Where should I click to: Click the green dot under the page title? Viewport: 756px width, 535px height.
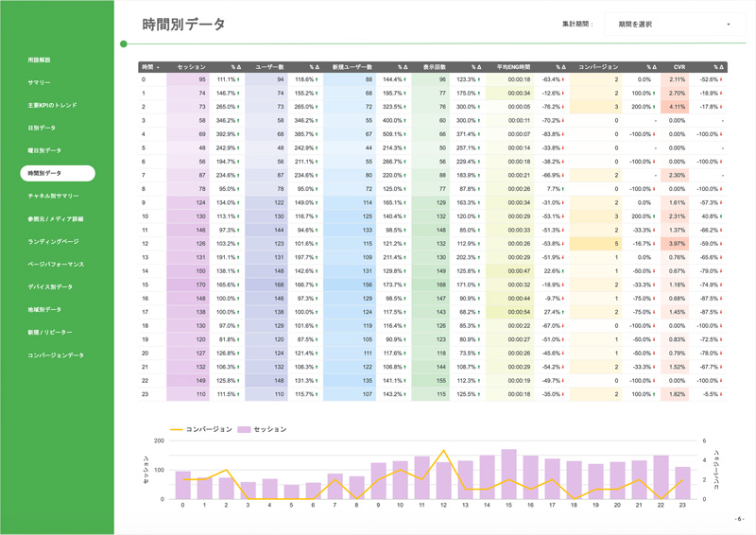(124, 43)
